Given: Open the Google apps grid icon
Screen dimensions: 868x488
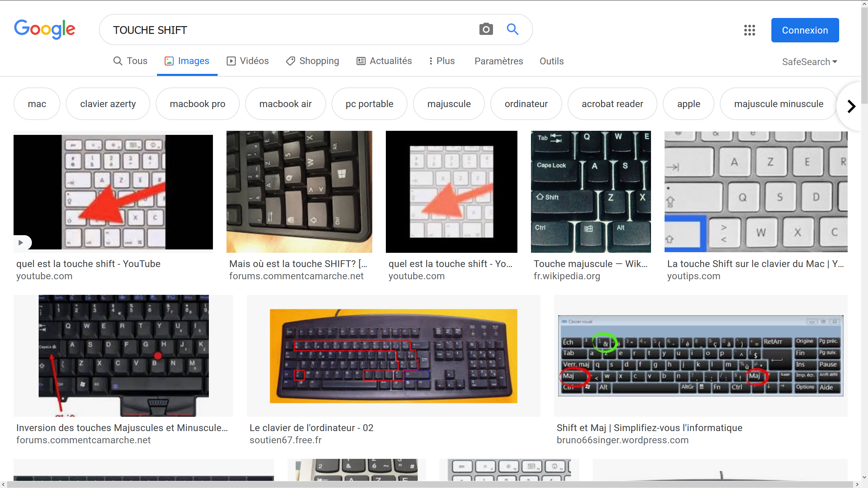Looking at the screenshot, I should pos(749,30).
